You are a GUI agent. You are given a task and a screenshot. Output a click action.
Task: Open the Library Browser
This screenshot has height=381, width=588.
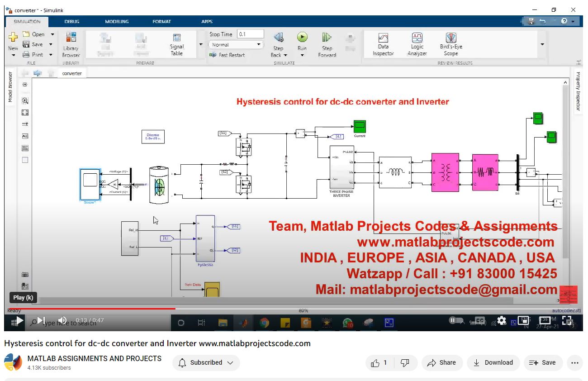[71, 44]
